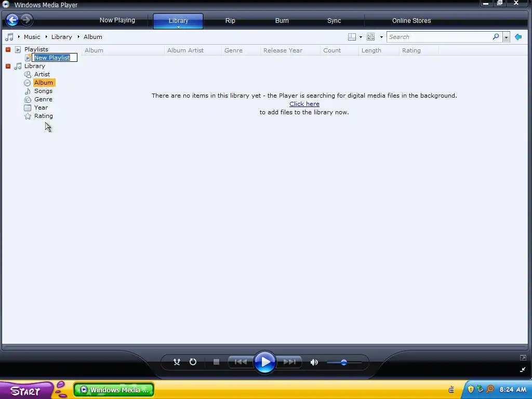Mute the volume speaker button
This screenshot has height=399, width=532.
314,362
